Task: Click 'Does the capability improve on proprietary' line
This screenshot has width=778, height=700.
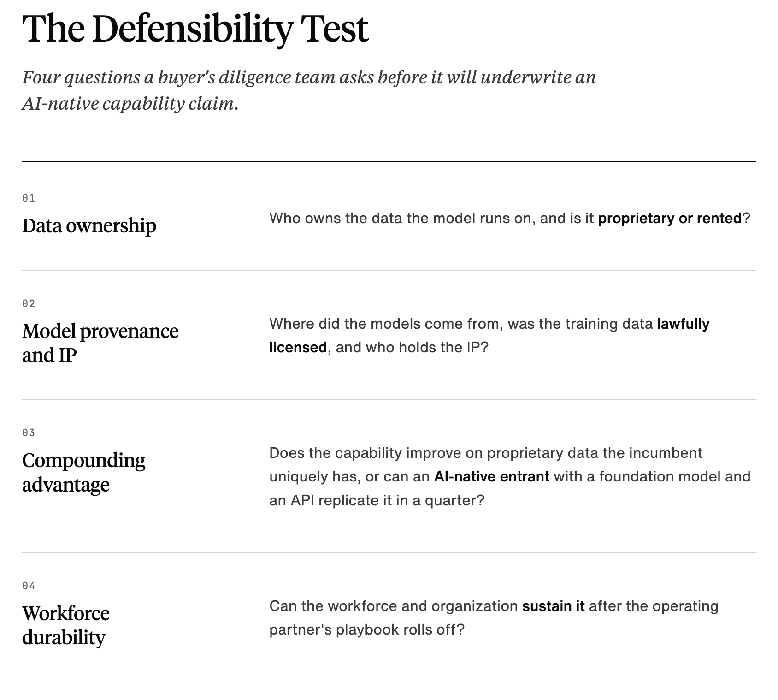Action: (486, 453)
